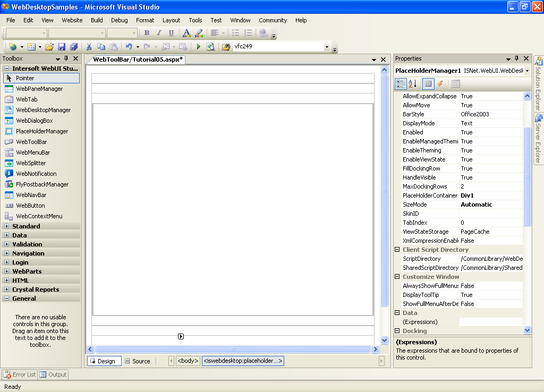Switch to Source view
The image size is (544, 392).
[x=137, y=361]
